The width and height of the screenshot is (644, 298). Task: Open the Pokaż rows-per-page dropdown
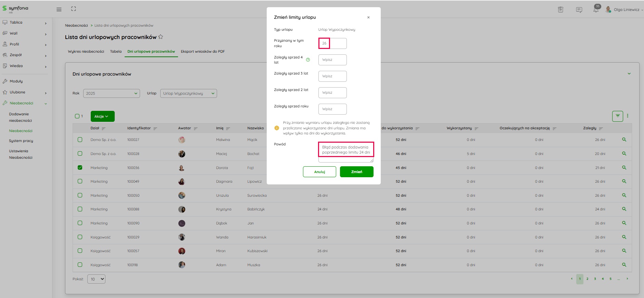point(96,279)
